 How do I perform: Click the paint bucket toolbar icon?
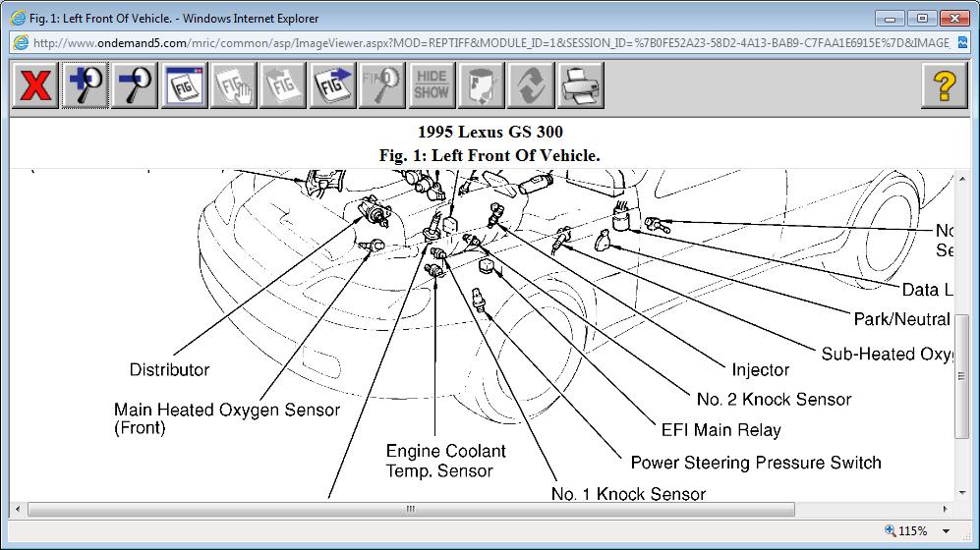(x=482, y=84)
